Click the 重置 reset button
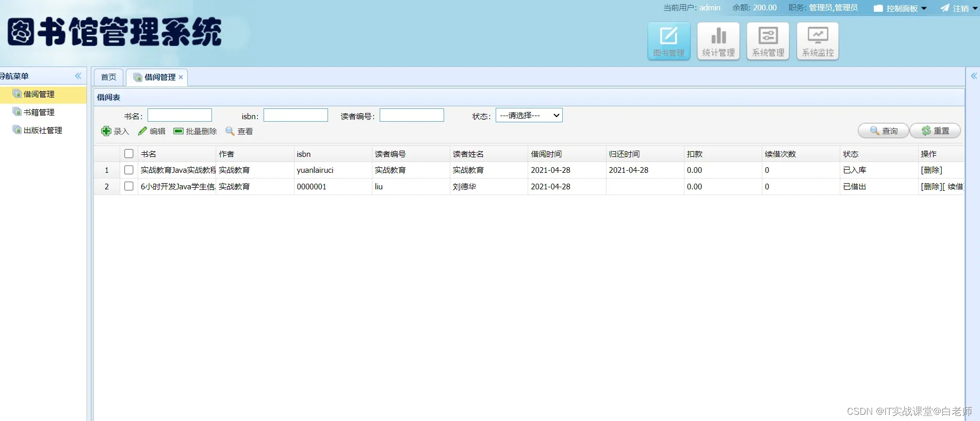 pyautogui.click(x=935, y=131)
